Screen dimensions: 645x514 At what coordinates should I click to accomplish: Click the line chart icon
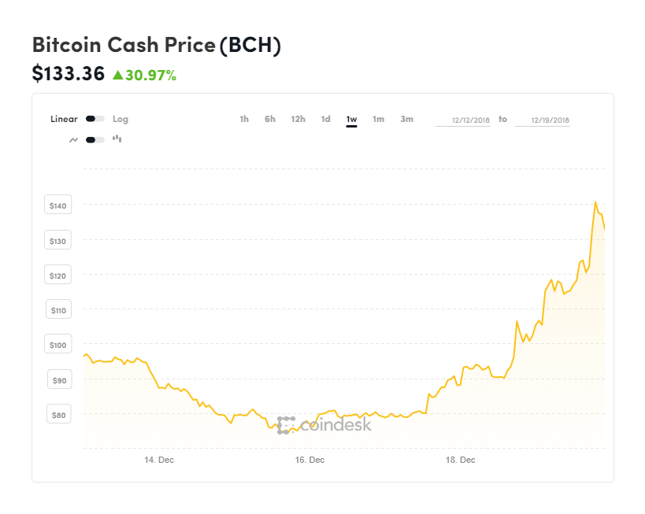[x=74, y=140]
